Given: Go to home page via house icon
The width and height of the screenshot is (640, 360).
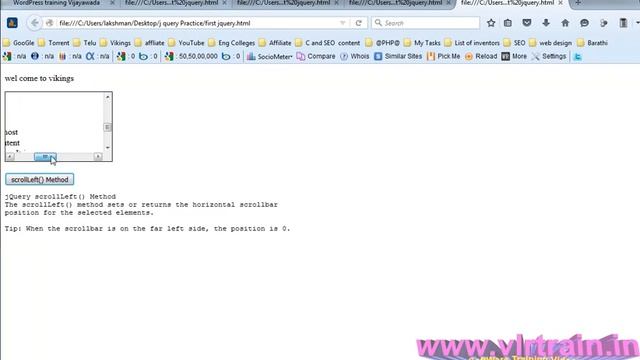Looking at the screenshot, I should (565, 23).
